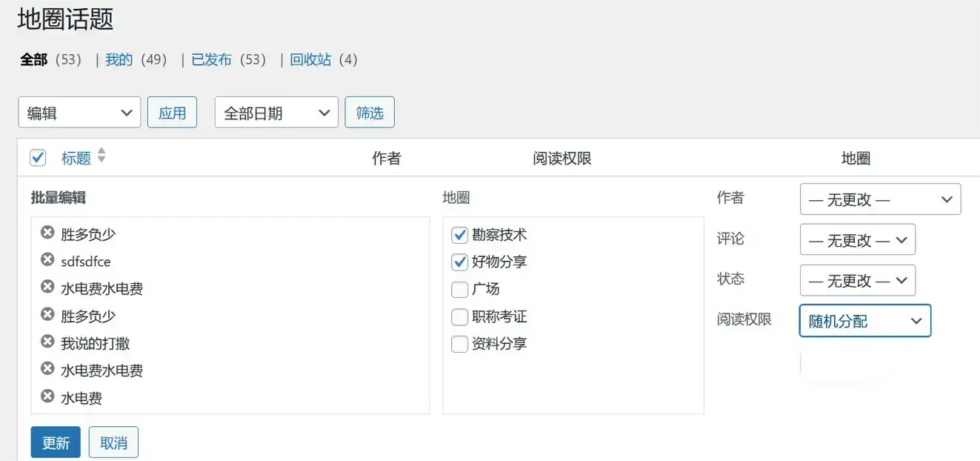Remove the second 胜多负少 entry from list

tap(47, 315)
